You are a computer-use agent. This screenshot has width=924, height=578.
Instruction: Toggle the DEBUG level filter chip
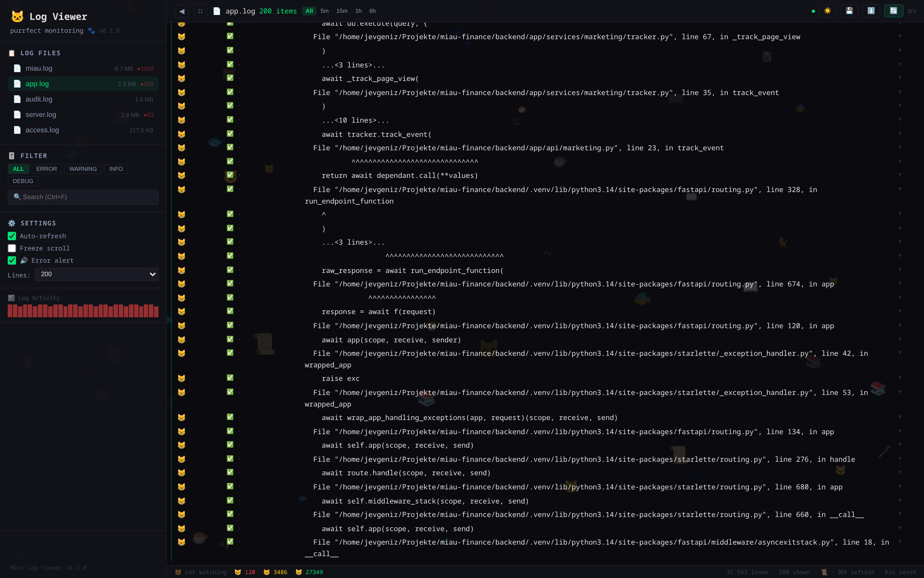pos(23,181)
